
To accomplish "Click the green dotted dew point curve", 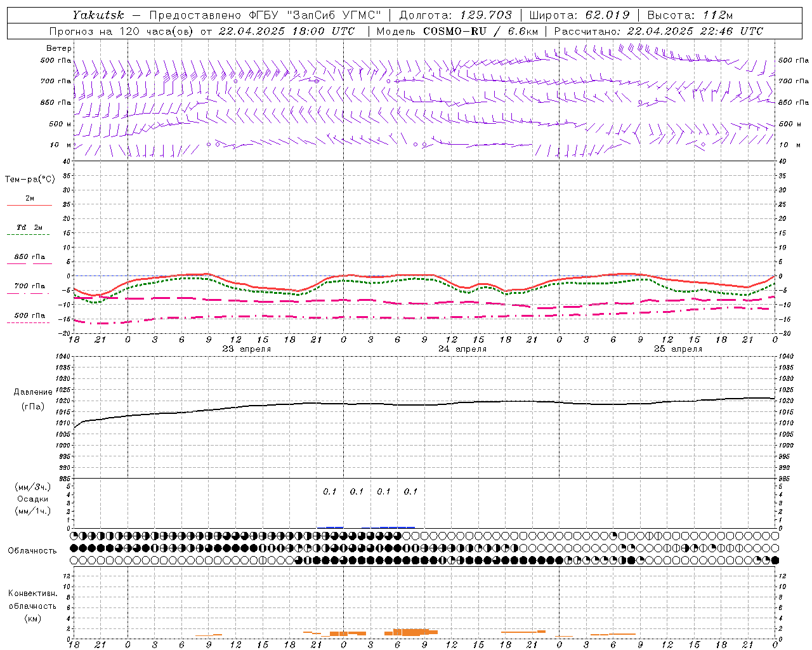I will (x=424, y=279).
